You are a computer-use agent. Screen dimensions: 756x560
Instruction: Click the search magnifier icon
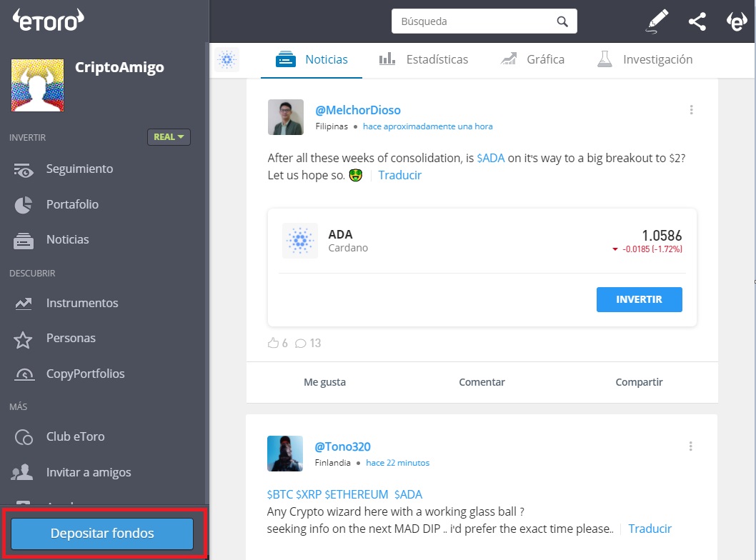(x=563, y=21)
